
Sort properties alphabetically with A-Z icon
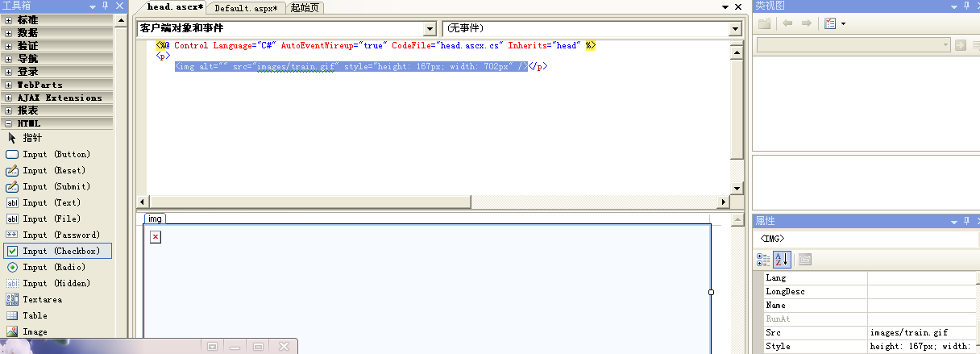coord(782,260)
